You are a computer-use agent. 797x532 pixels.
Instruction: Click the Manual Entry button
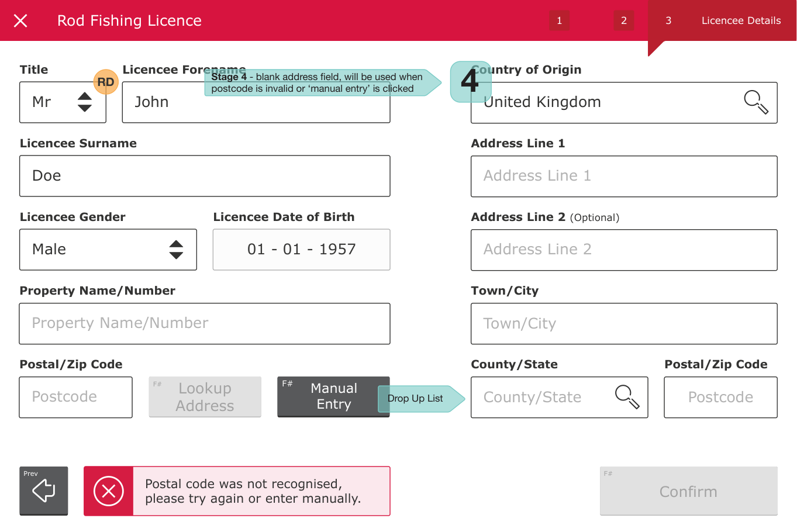[x=333, y=397]
